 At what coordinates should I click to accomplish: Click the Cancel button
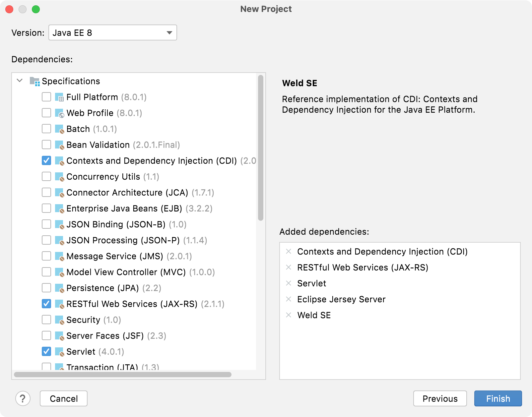pos(63,398)
